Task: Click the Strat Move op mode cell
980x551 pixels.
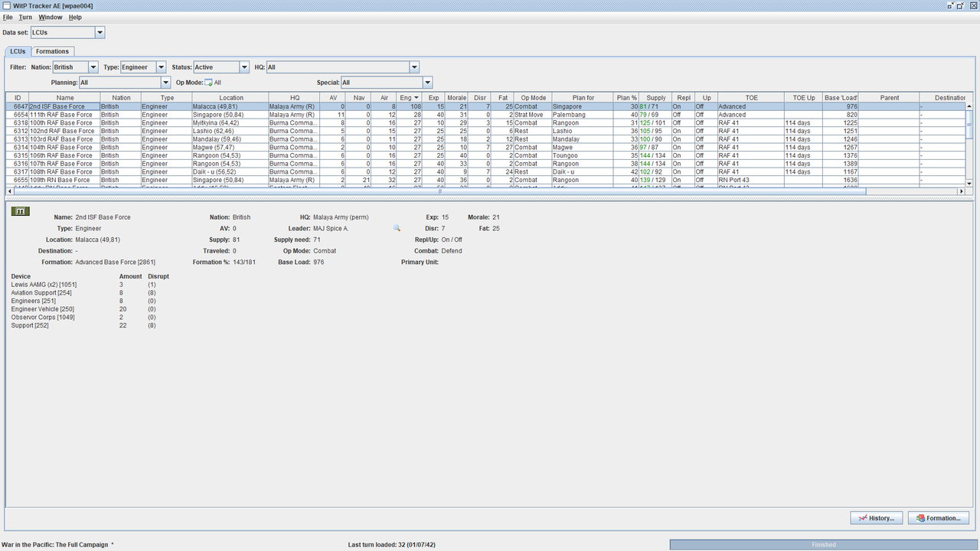Action: [x=533, y=115]
